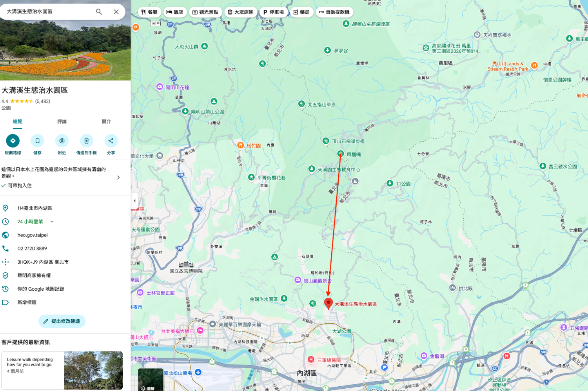Click the 亮山川Lands & Stream Resort Park marker
Image resolution: width=588 pixels, height=391 pixels.
(534, 65)
